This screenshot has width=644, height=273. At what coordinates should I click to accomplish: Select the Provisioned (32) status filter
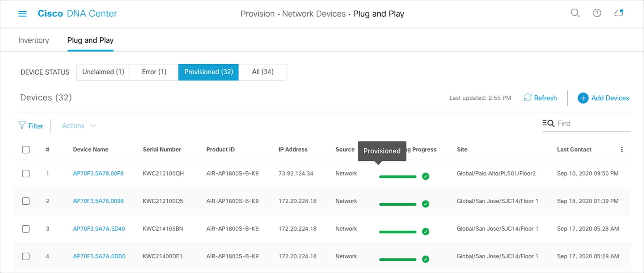point(208,72)
